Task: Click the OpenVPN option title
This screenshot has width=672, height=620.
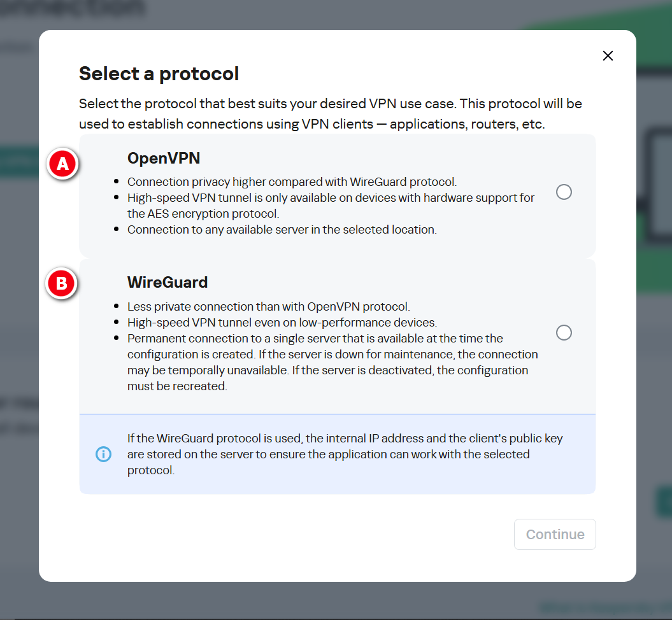Action: (x=164, y=158)
